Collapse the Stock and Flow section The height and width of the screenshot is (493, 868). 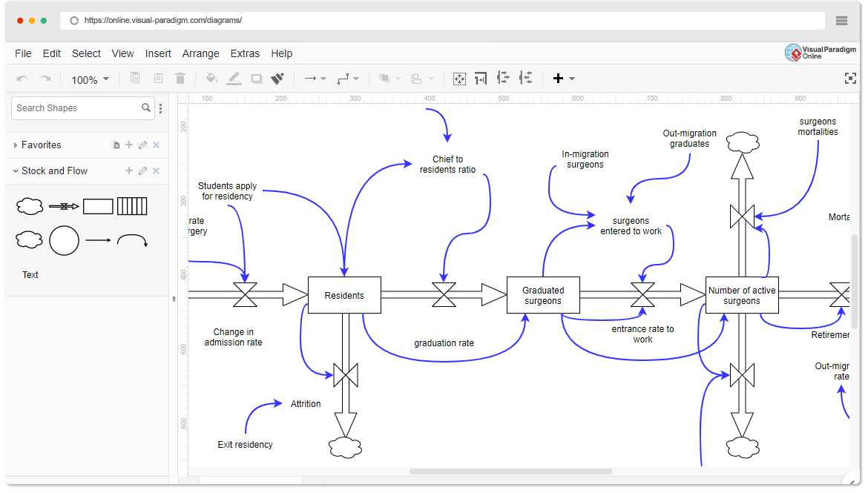(x=16, y=171)
